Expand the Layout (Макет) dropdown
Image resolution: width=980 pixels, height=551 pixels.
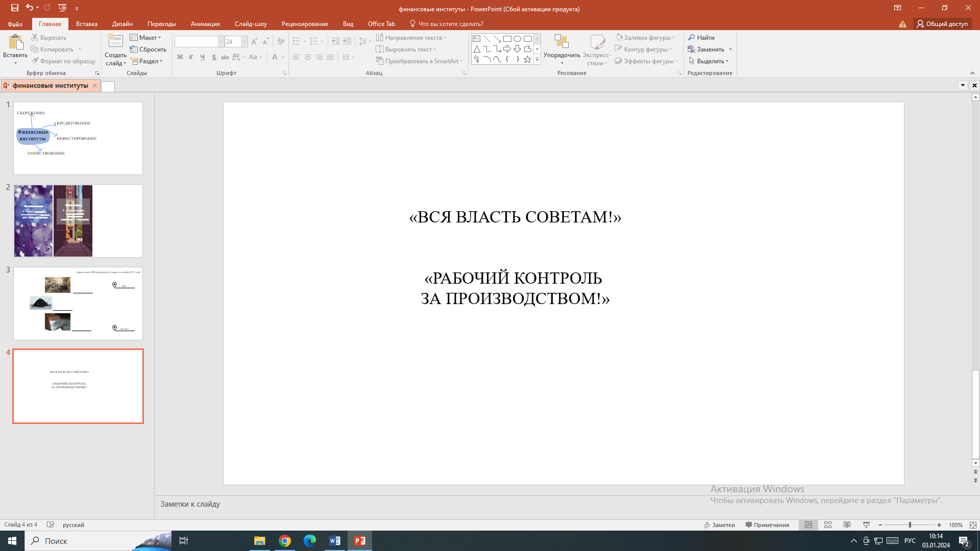coord(145,38)
